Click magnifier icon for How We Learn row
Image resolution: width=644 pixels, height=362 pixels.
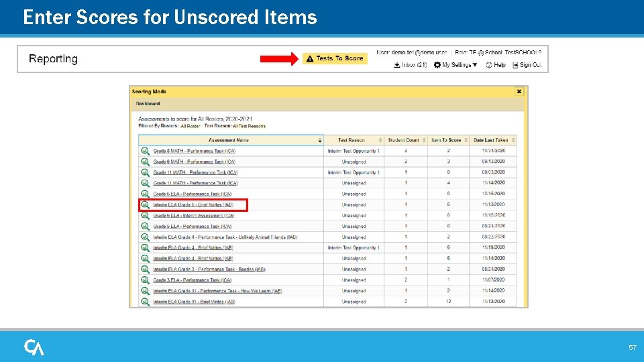146,290
